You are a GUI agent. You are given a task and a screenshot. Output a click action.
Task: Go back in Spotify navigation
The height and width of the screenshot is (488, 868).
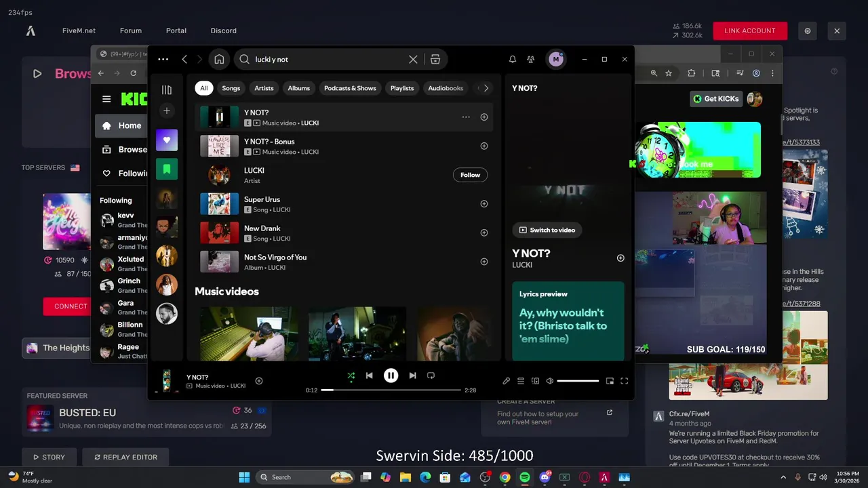pyautogui.click(x=184, y=59)
